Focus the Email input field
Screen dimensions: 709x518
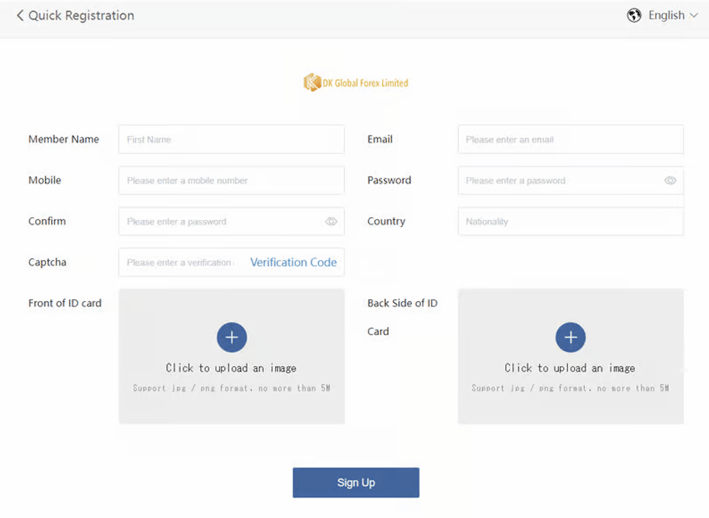pos(571,139)
